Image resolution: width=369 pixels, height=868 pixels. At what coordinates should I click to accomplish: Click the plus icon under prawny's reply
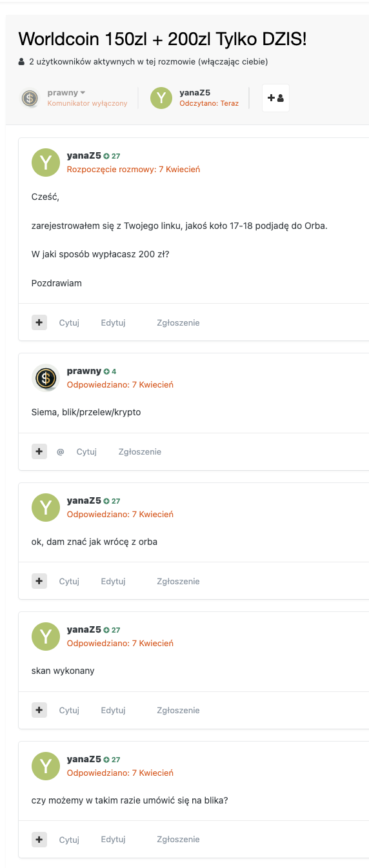pos(39,451)
